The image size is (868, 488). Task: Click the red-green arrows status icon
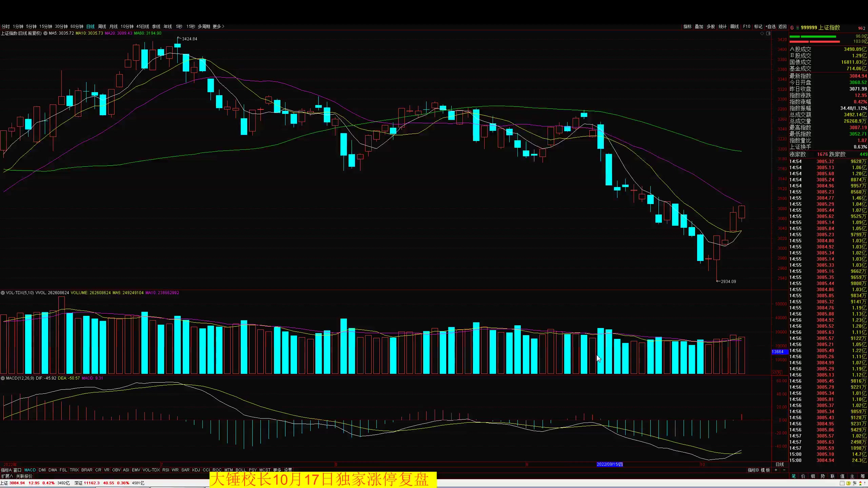pyautogui.click(x=860, y=483)
